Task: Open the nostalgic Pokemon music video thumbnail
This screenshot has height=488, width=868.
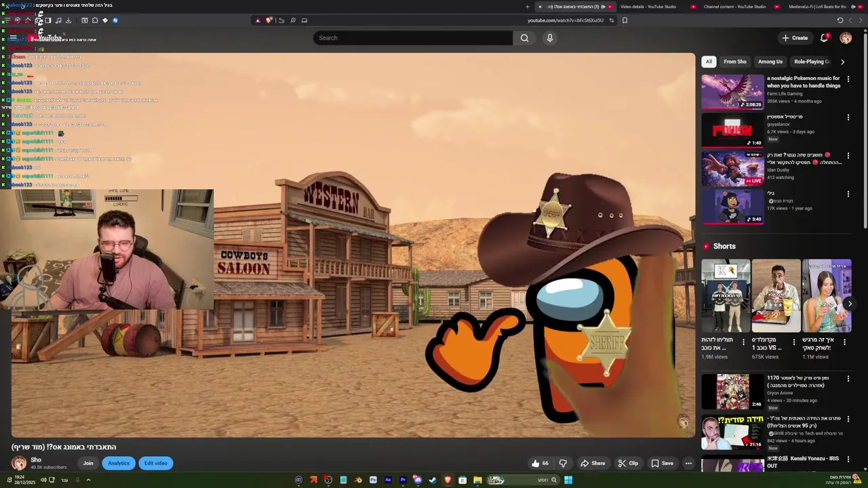Action: click(x=732, y=91)
